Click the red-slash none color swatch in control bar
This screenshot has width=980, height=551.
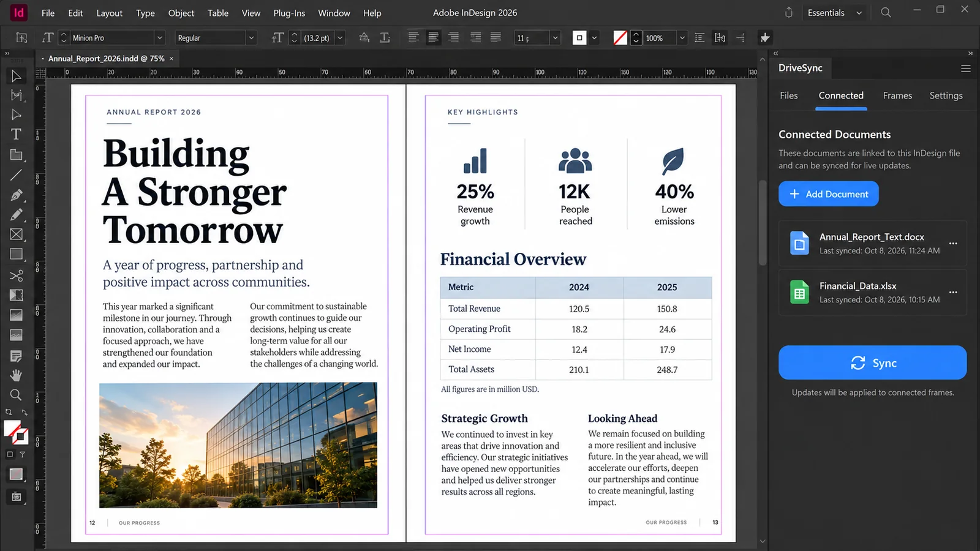point(620,38)
